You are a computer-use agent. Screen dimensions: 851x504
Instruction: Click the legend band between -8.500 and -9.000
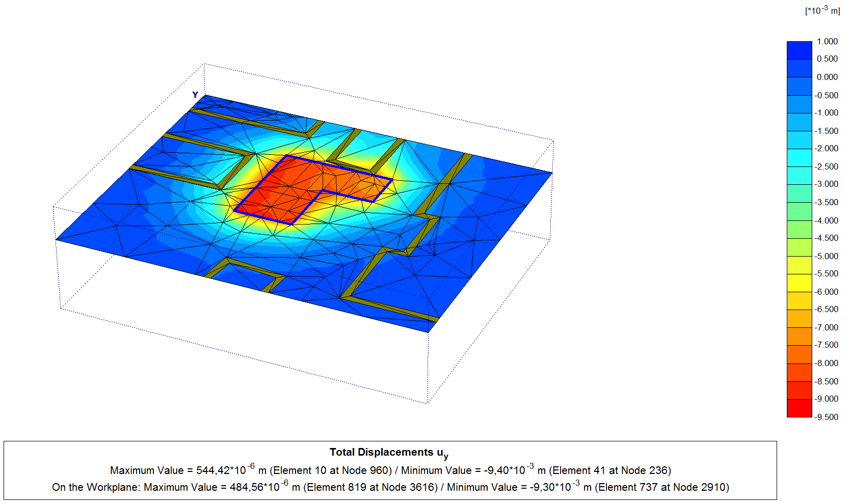[x=799, y=390]
